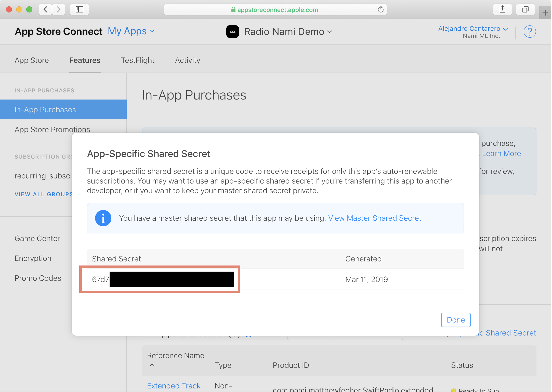This screenshot has height=392, width=552.
Task: Sort by Reference Name column arrow
Action: tap(152, 365)
